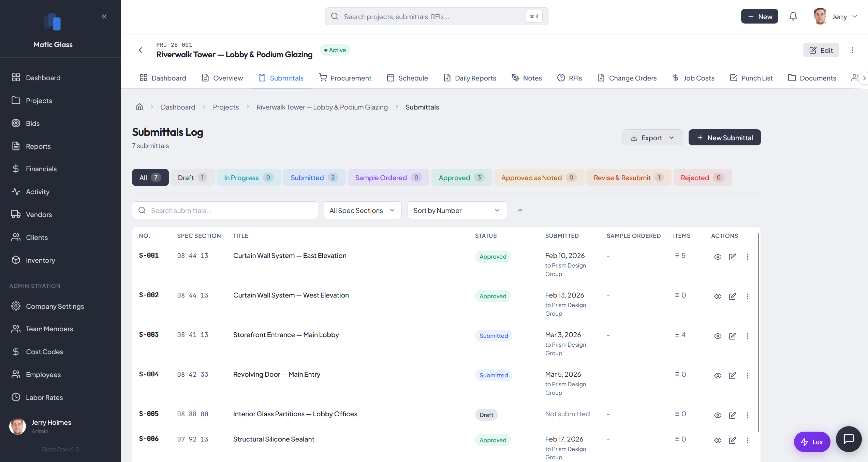Viewport: 868px width, 462px height.
Task: Preview the Structural Silicone Sealant submittal
Action: point(718,441)
